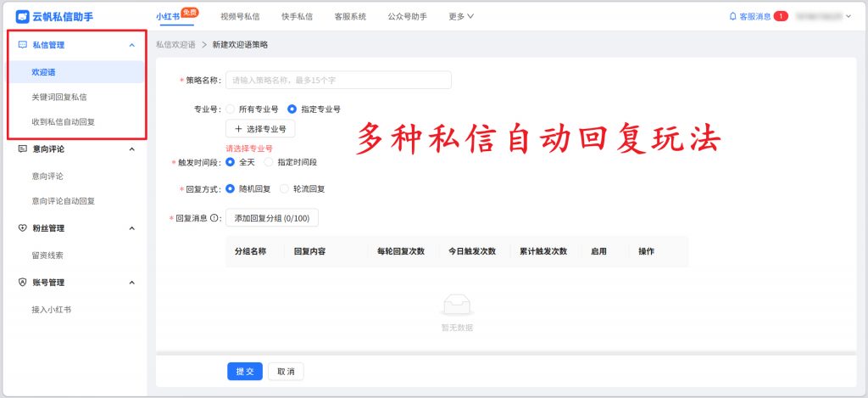The height and width of the screenshot is (398, 868).
Task: Collapse the 粉丝管理 section chevron
Action: click(131, 227)
